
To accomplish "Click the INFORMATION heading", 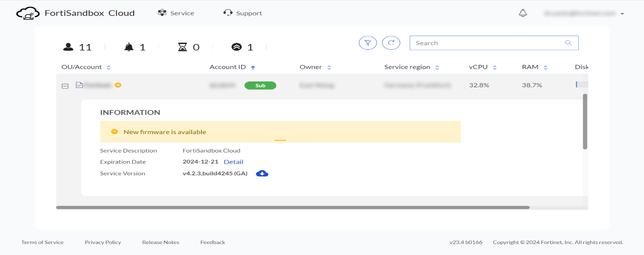I will pyautogui.click(x=130, y=112).
